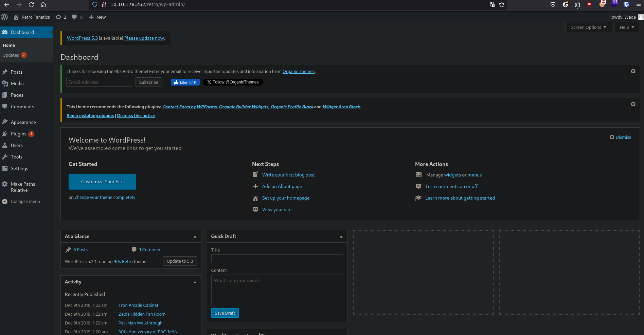Image resolution: width=644 pixels, height=335 pixels.
Task: Click the Facebook Like button
Action: tap(185, 82)
